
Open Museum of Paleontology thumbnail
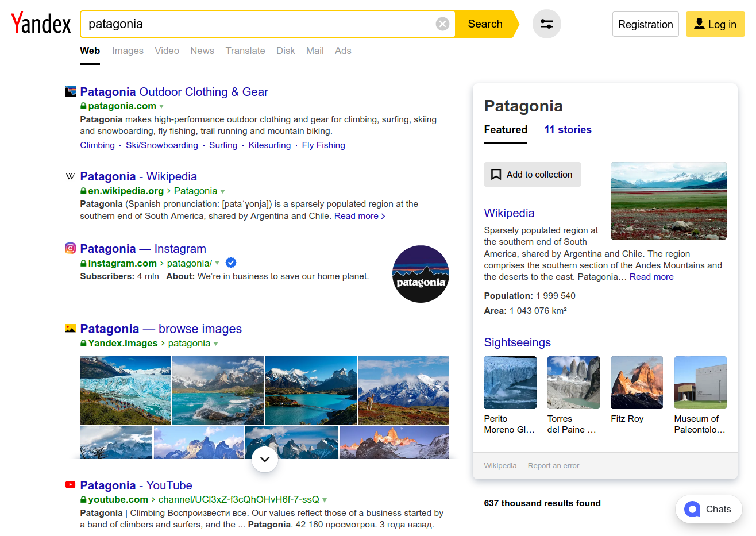(700, 383)
